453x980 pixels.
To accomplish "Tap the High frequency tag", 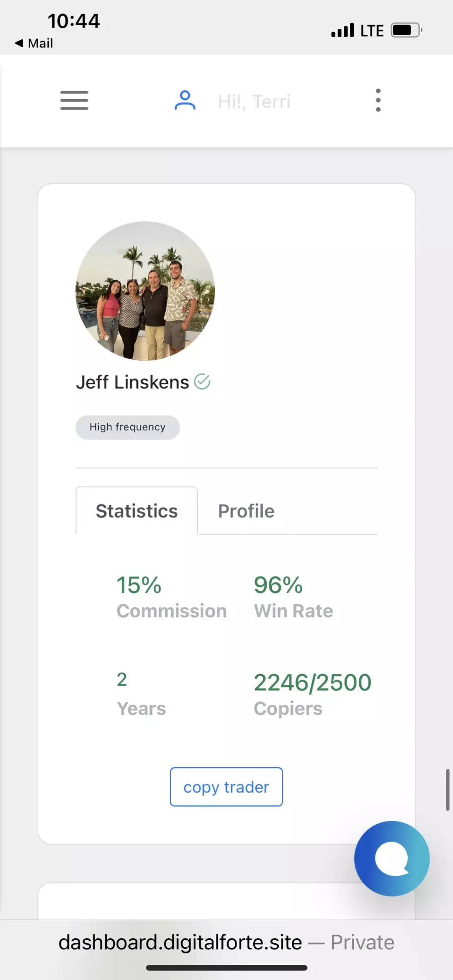I will pyautogui.click(x=128, y=427).
